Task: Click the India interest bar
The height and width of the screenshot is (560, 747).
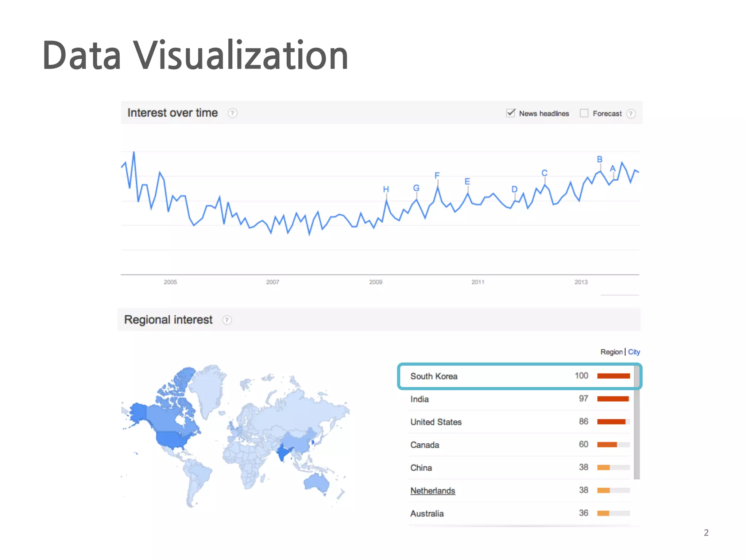Action: pyautogui.click(x=613, y=399)
